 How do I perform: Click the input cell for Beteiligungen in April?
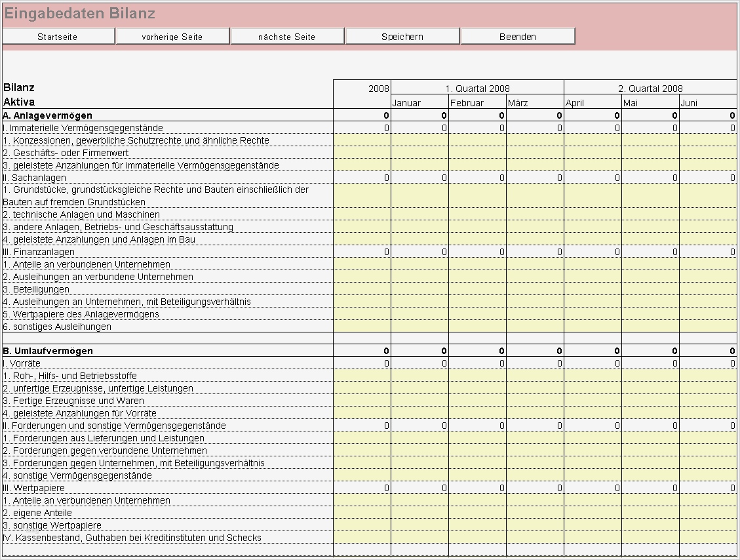point(593,289)
